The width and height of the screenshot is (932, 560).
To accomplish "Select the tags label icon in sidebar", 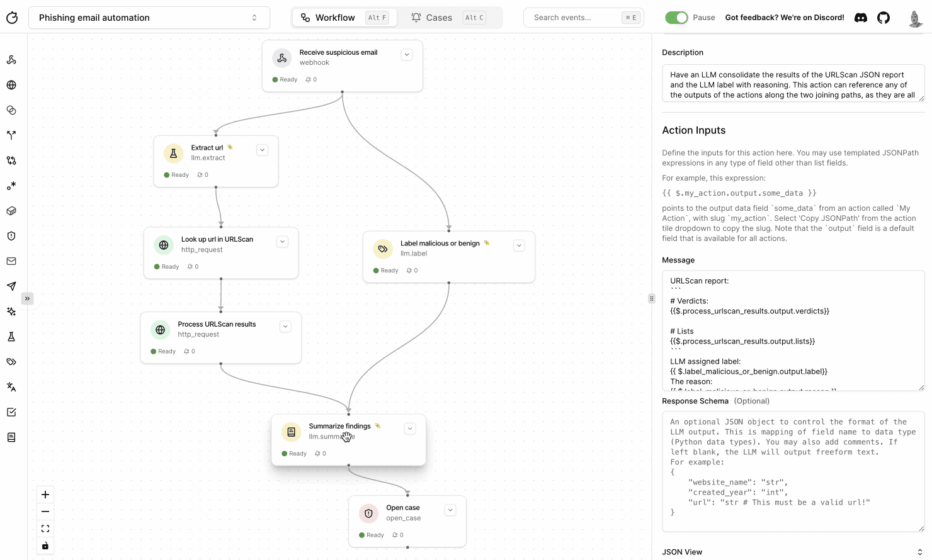I will coord(11,362).
